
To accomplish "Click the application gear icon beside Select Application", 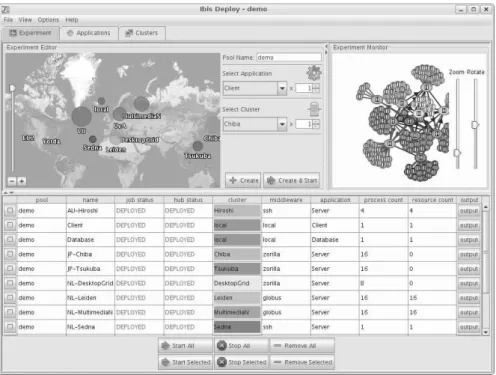I will [314, 73].
